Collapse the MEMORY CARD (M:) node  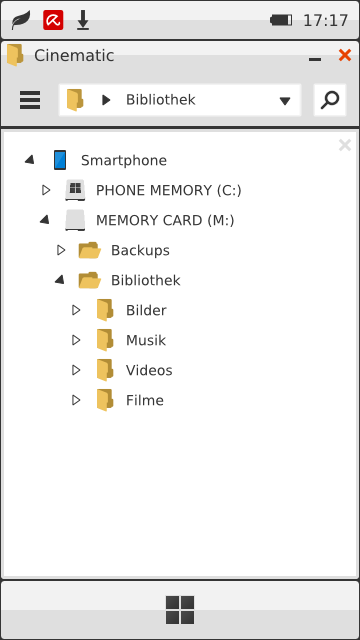click(44, 220)
